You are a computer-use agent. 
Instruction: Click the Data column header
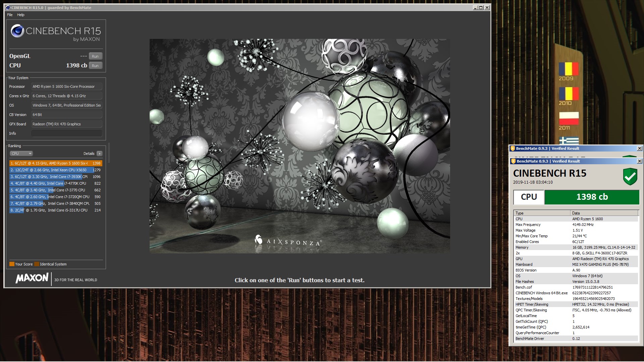coord(604,213)
